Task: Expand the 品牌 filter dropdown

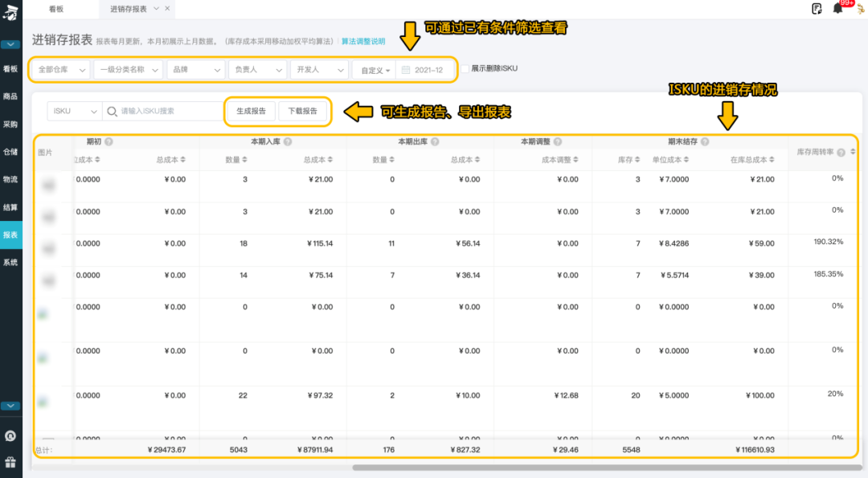Action: (195, 69)
